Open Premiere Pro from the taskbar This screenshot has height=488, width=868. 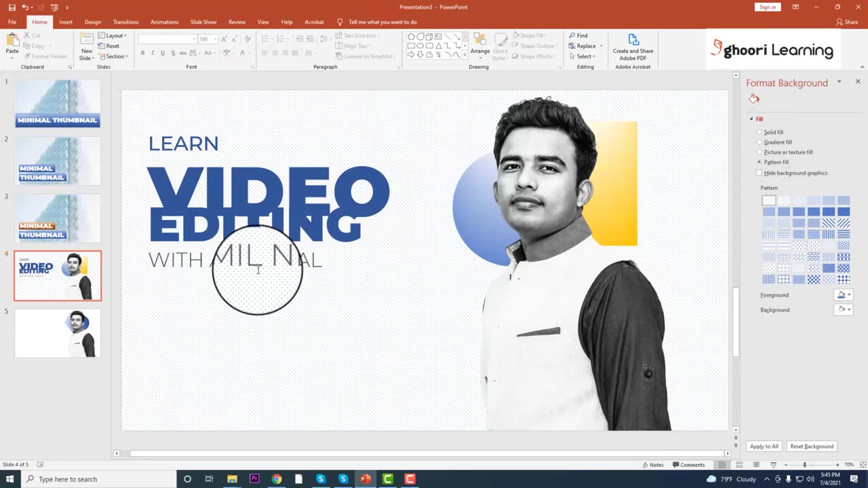click(x=254, y=479)
